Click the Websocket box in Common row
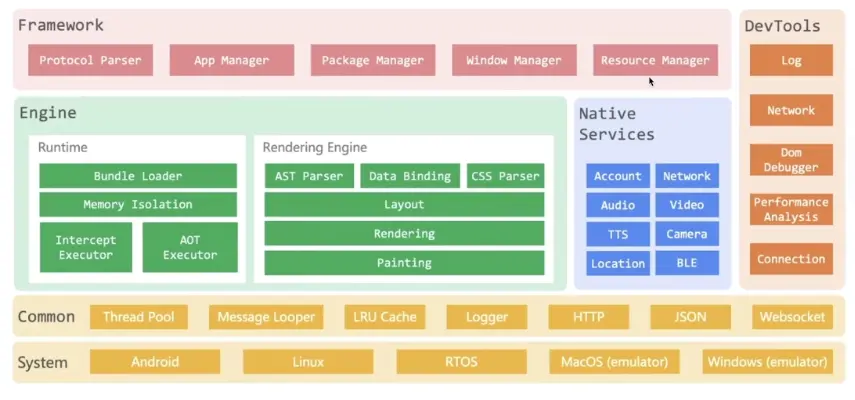855x400 pixels. (x=792, y=317)
